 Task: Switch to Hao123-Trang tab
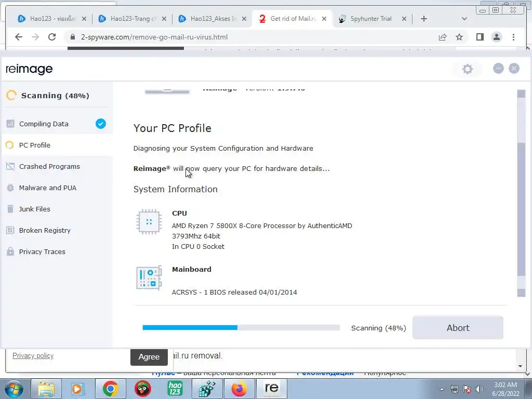click(x=132, y=19)
